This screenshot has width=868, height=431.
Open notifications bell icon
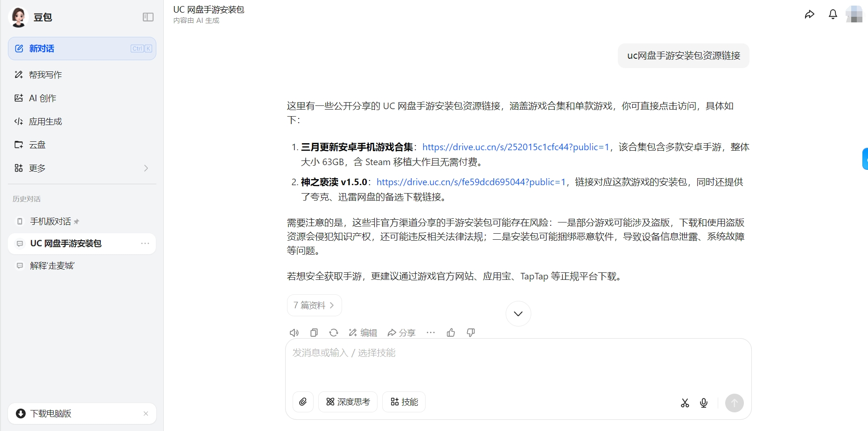coord(833,14)
